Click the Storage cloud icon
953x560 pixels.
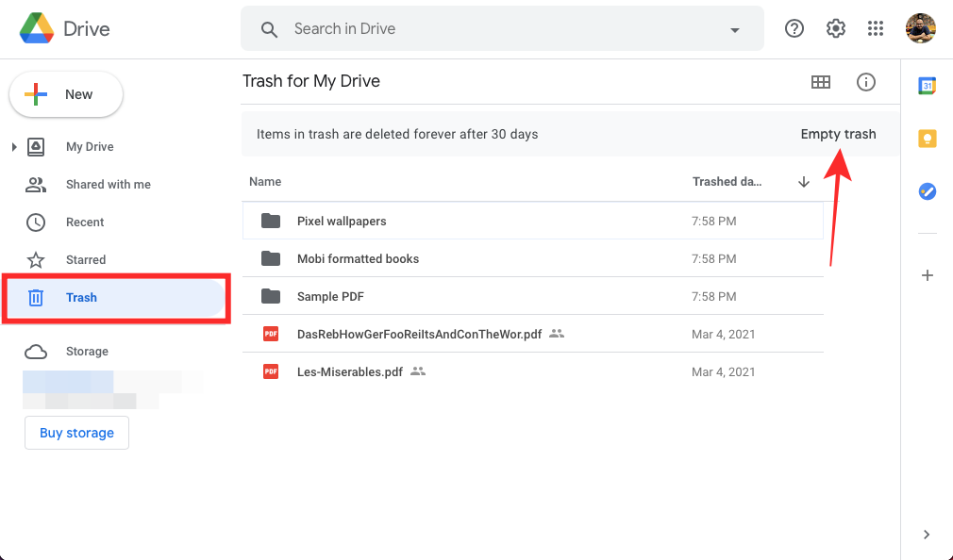pyautogui.click(x=36, y=352)
